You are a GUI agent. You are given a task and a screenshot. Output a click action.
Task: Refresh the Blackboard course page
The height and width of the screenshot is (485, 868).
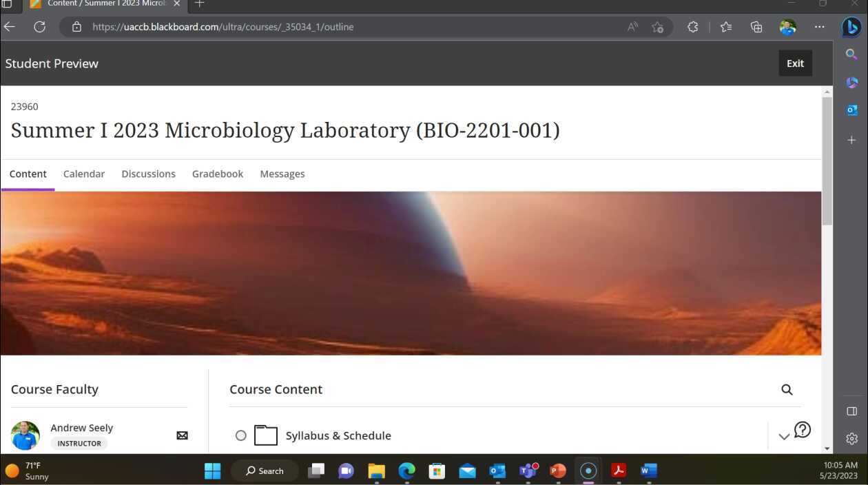pyautogui.click(x=39, y=27)
